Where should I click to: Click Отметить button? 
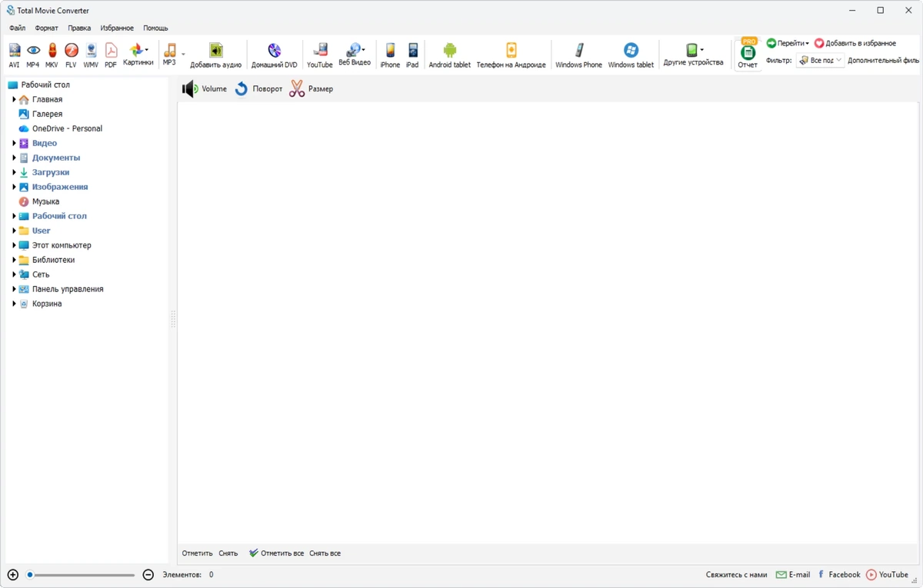[x=197, y=553]
